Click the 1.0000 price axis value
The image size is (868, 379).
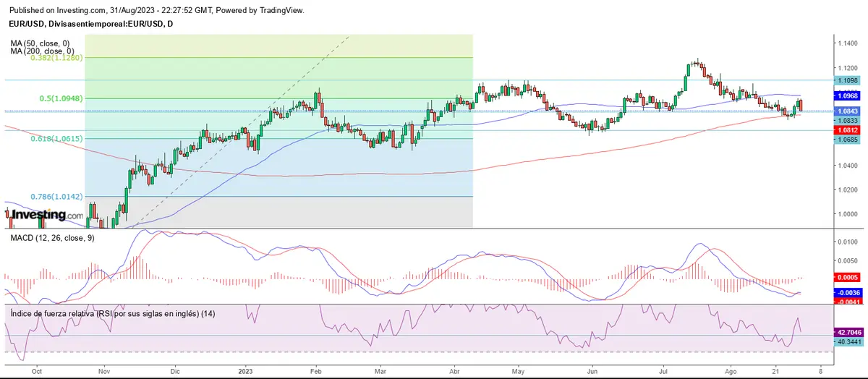pyautogui.click(x=848, y=214)
